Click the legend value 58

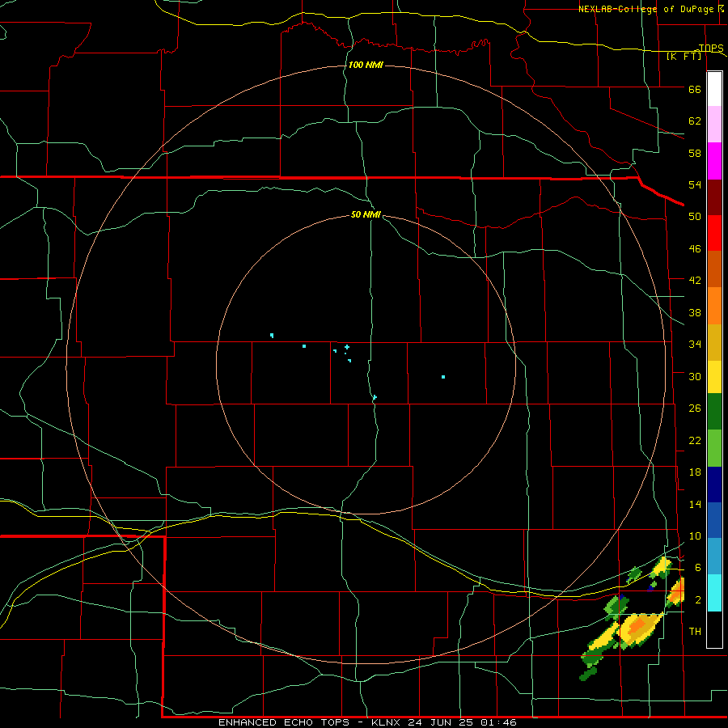tap(695, 153)
